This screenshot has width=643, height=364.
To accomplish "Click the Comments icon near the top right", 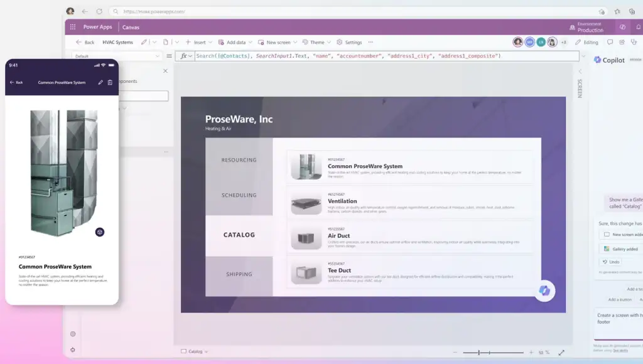I will (610, 42).
